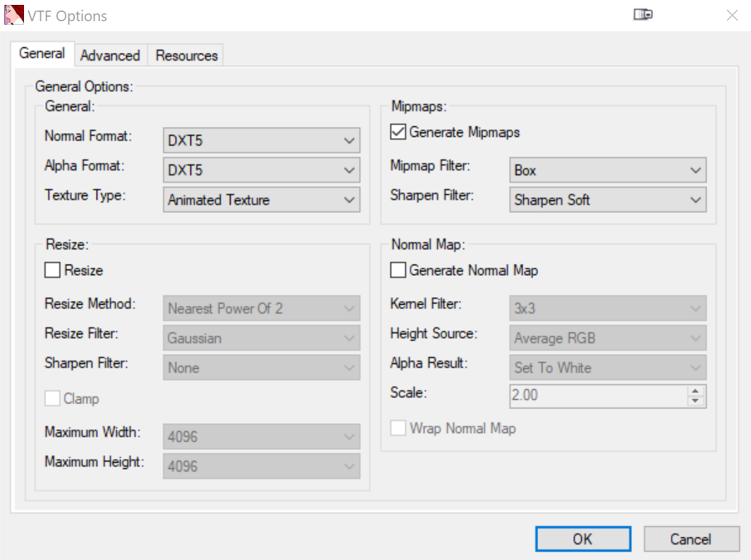Increase Scale value with up arrow
Screen dimensions: 751x560
(696, 391)
